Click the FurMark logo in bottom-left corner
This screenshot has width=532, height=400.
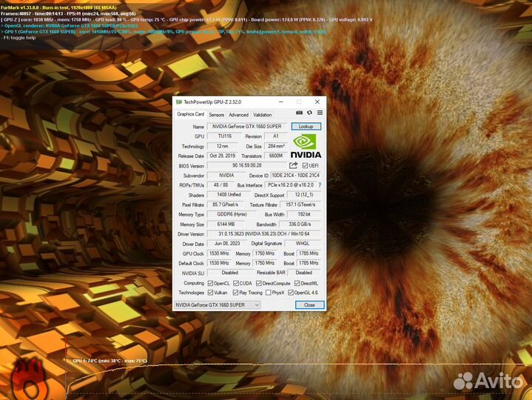coord(30,376)
